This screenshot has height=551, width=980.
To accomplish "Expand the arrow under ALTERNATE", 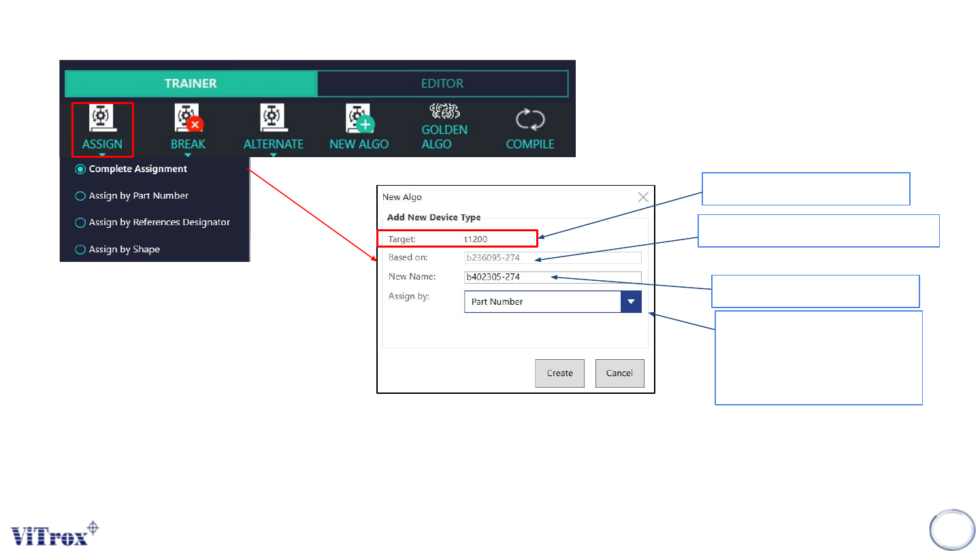I will (x=273, y=154).
